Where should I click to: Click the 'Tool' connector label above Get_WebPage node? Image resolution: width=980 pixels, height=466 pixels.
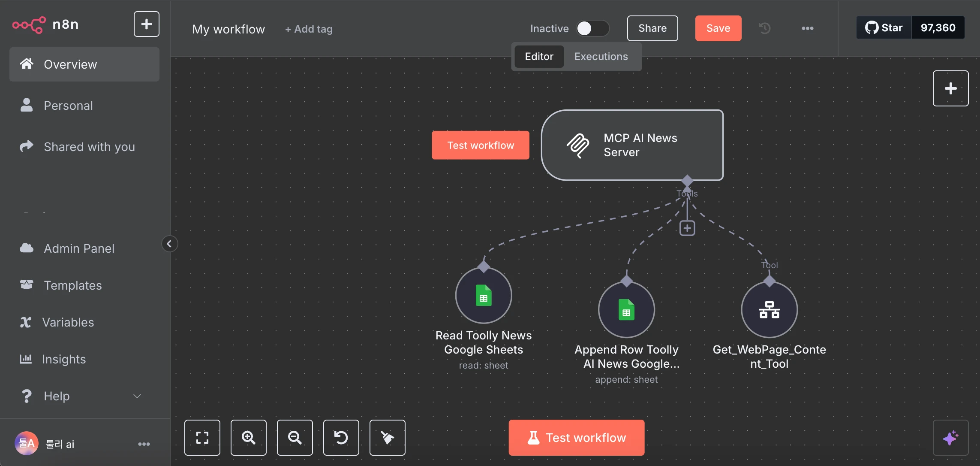tap(770, 265)
